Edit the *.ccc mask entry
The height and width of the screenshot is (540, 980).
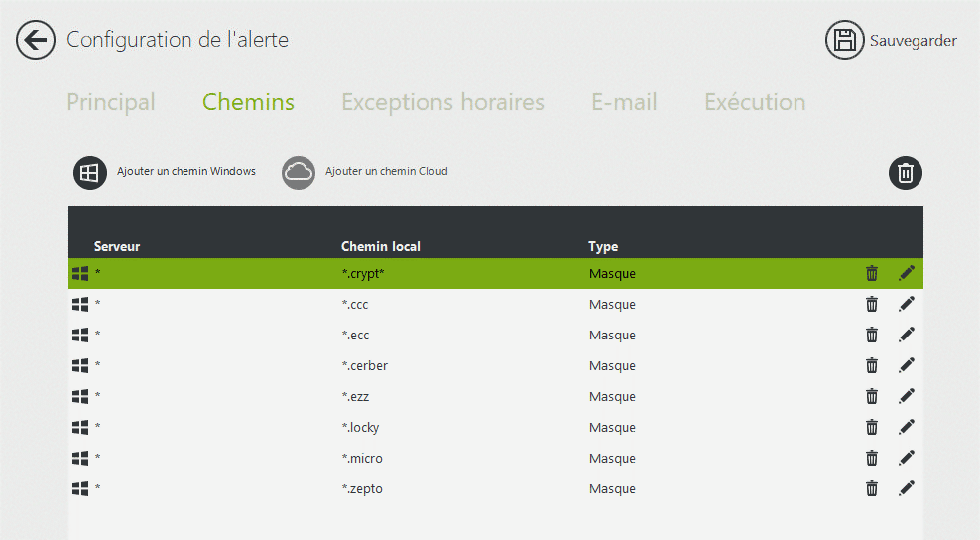pos(907,304)
